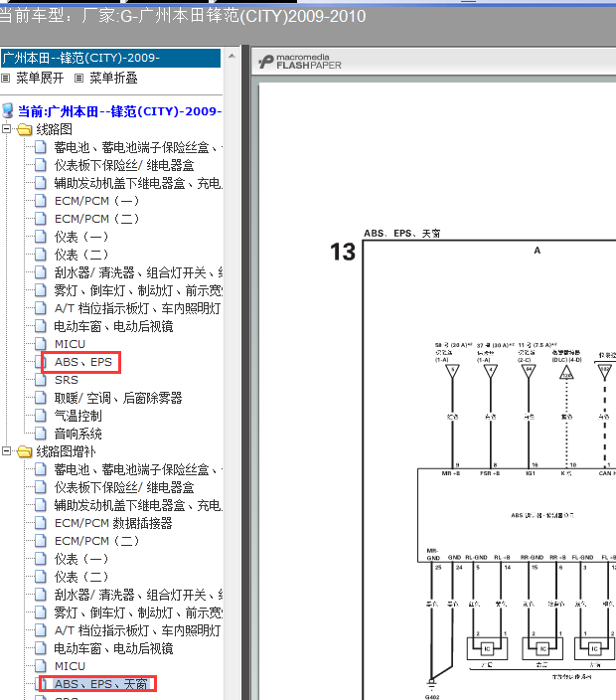
Task: Open A/T 档位指示板灯、车内照明灯 under 线路图
Action: tap(137, 308)
